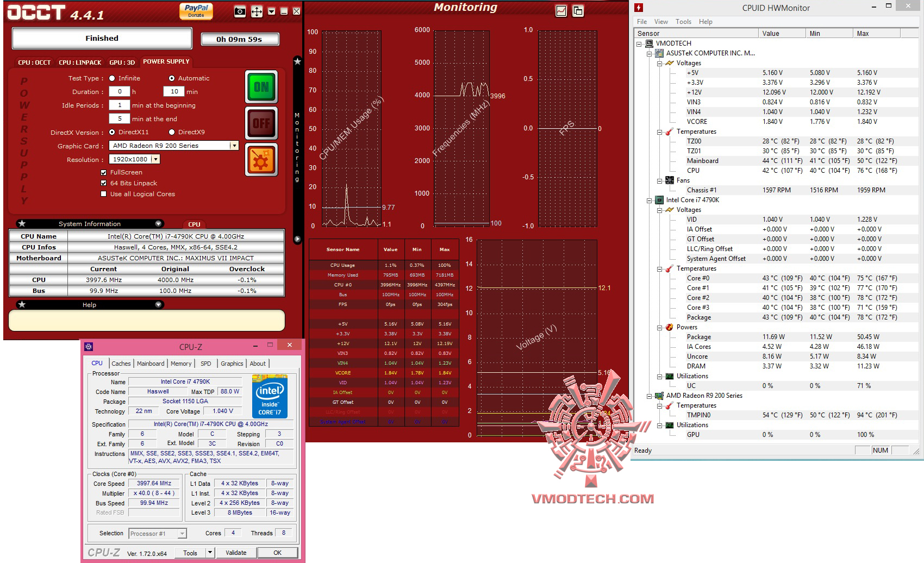This screenshot has height=563, width=924.
Task: Select the Automatic test type
Action: [172, 78]
